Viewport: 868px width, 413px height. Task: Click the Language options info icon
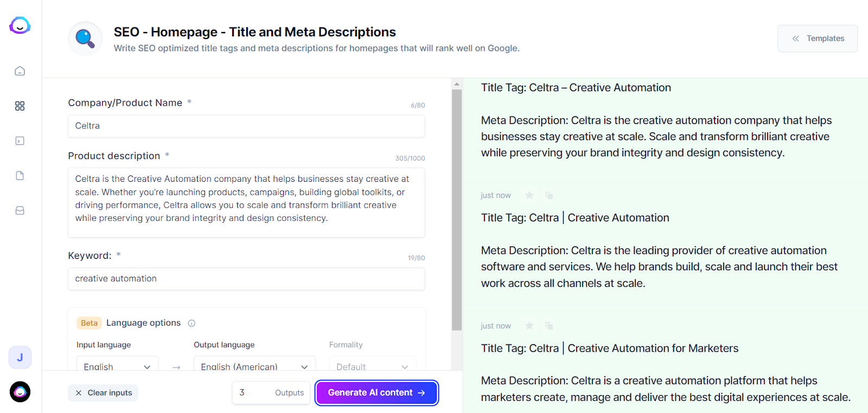tap(192, 323)
